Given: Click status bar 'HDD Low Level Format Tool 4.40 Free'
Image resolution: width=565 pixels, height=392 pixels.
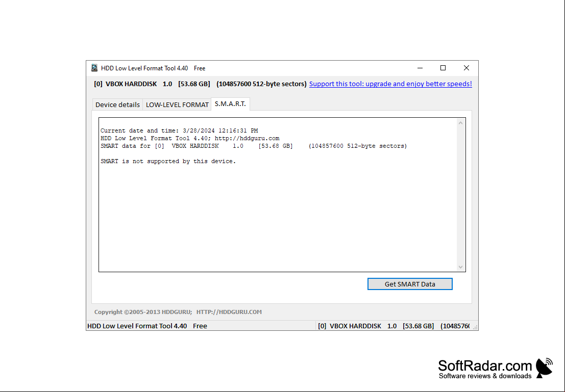Looking at the screenshot, I should (x=147, y=326).
